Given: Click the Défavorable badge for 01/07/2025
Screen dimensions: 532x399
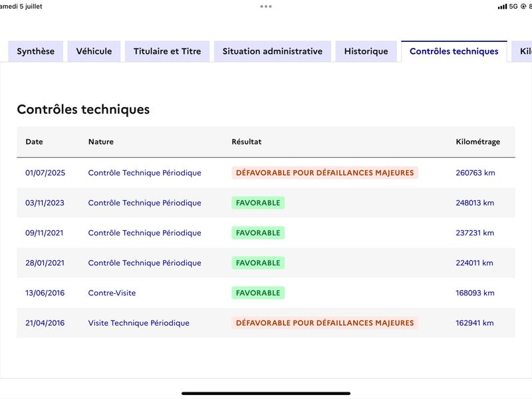Looking at the screenshot, I should (325, 173).
